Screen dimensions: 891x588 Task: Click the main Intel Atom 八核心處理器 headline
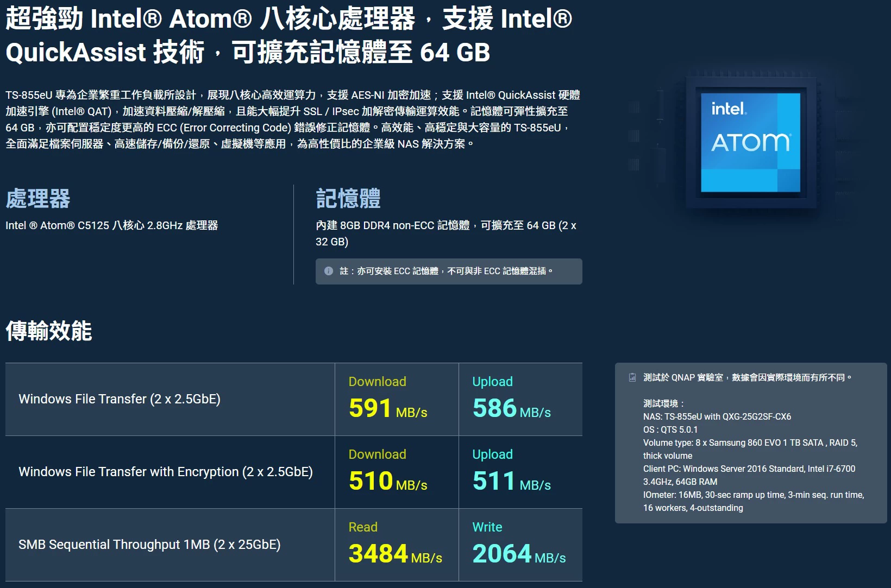(x=289, y=35)
